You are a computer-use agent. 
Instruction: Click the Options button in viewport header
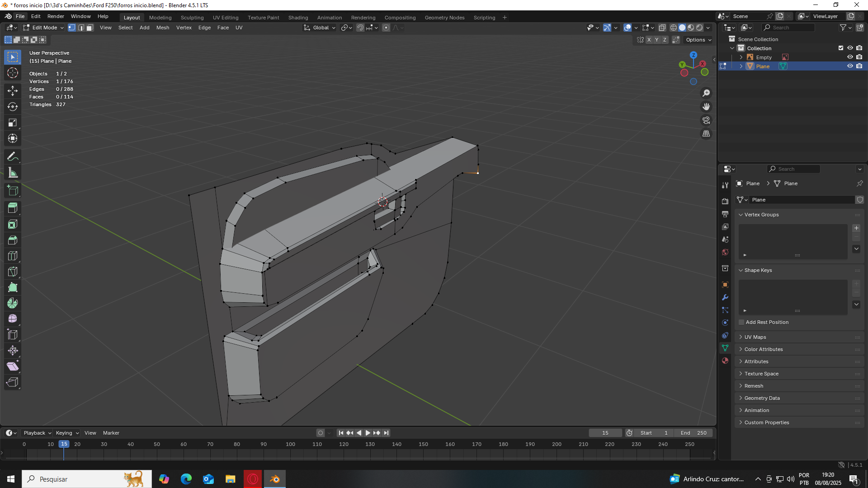[x=698, y=40]
